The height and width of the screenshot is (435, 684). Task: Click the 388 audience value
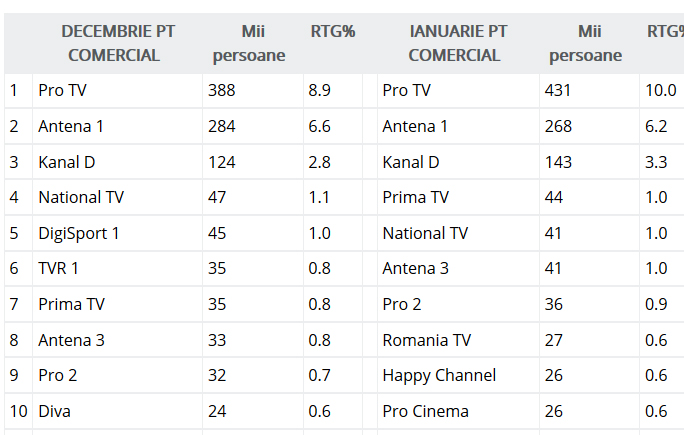[221, 90]
